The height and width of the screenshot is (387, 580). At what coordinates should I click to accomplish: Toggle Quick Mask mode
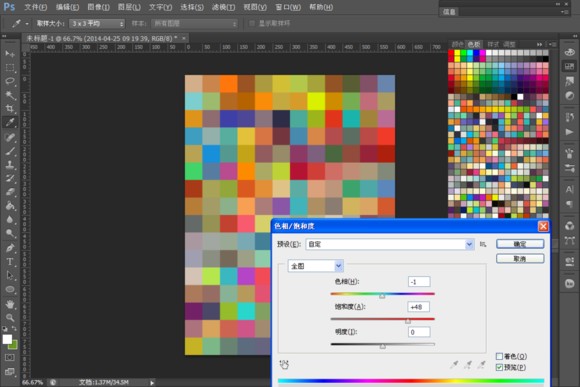(x=10, y=357)
